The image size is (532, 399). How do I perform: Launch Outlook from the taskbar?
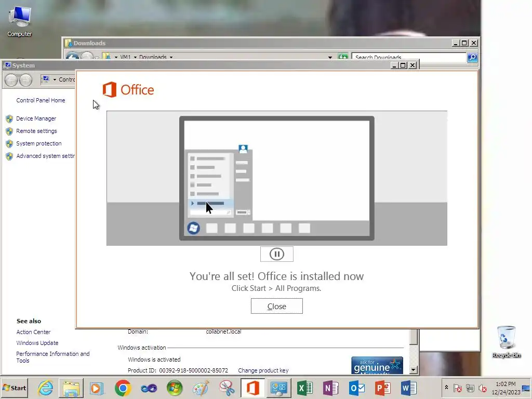point(356,388)
